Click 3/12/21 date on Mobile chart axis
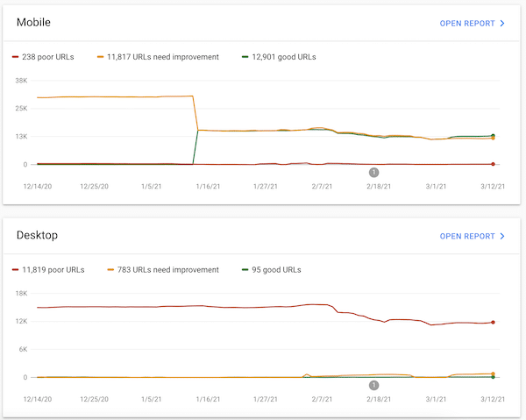 (493, 187)
